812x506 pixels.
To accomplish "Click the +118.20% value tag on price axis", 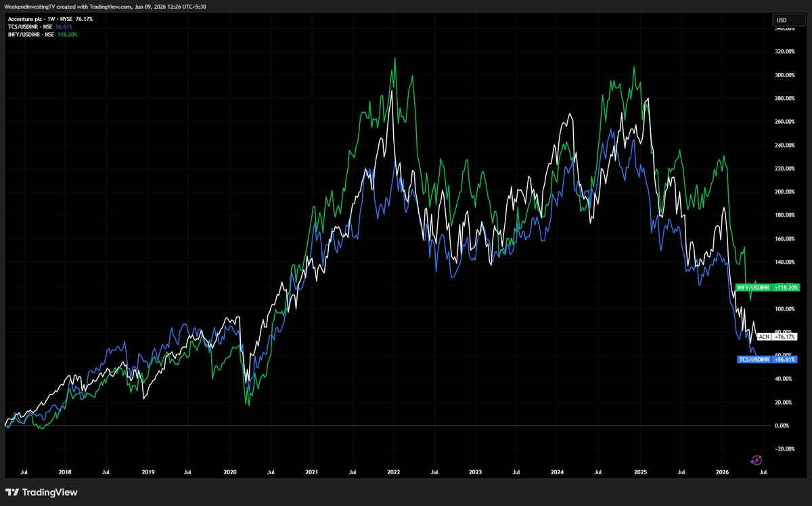I will (x=786, y=287).
